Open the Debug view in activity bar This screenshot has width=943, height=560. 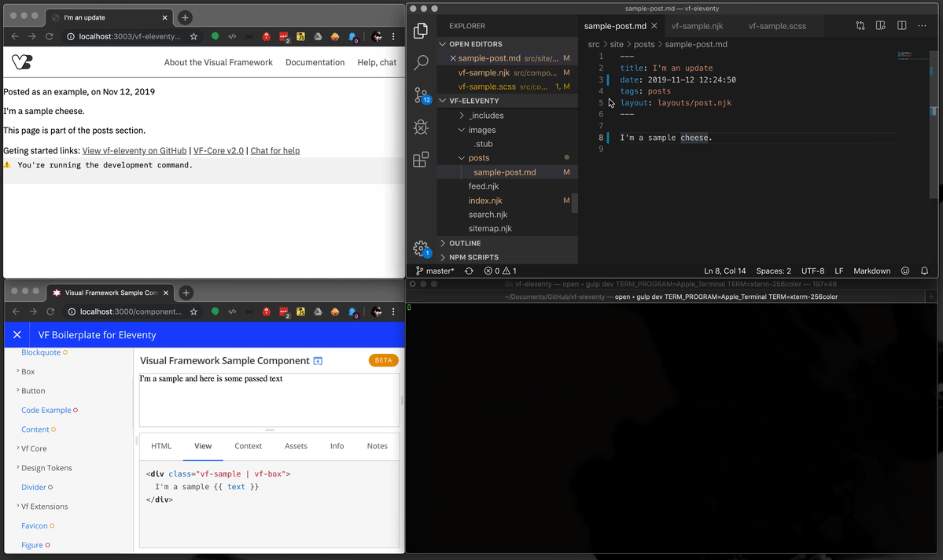click(x=421, y=127)
